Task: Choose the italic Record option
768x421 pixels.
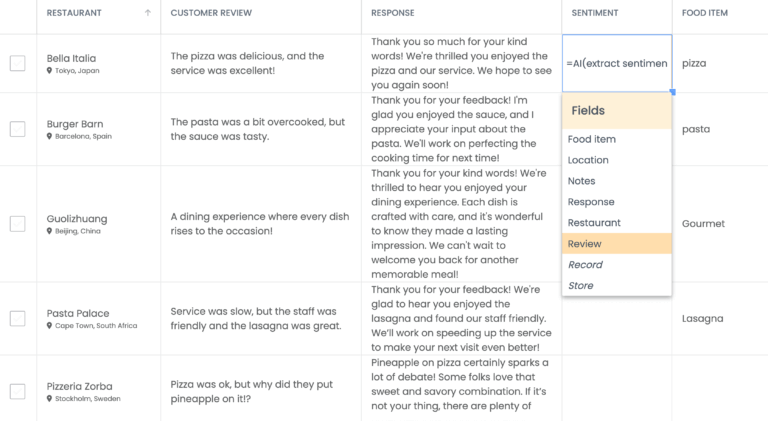Action: pos(617,265)
